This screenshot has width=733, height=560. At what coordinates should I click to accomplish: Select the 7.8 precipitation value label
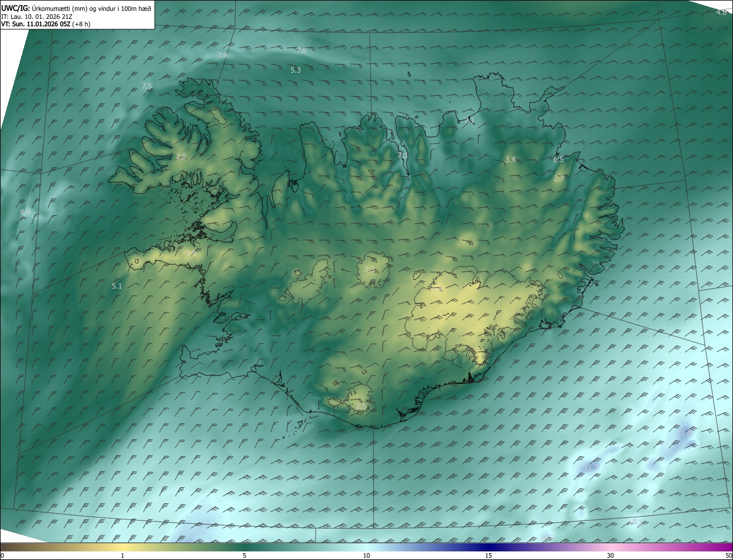[x=301, y=51]
